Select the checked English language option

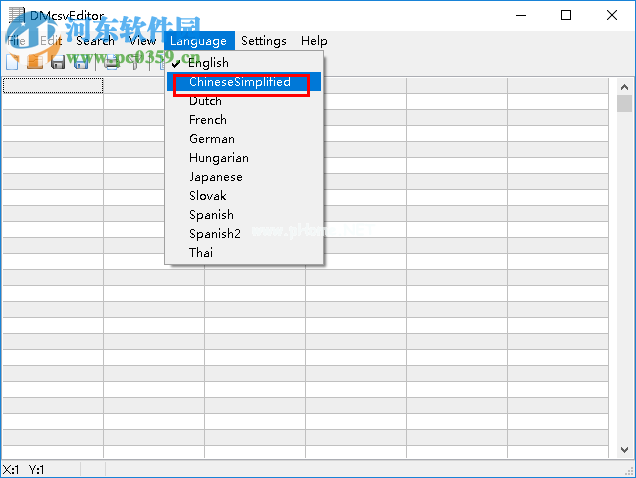coord(208,63)
